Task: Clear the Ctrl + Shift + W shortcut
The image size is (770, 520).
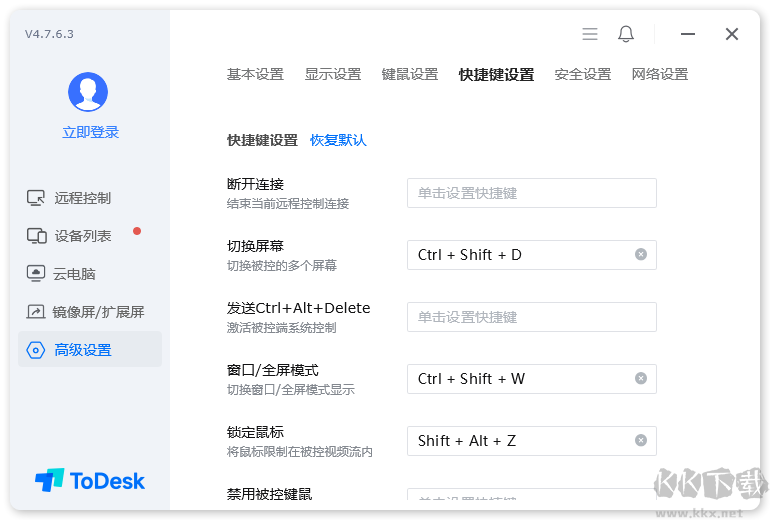Action: (640, 378)
